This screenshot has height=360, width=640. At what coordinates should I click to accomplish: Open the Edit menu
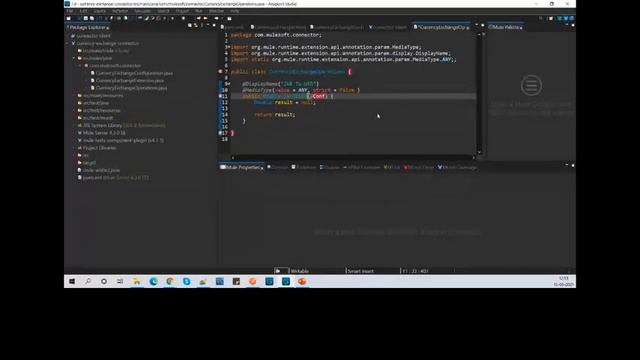pyautogui.click(x=83, y=11)
